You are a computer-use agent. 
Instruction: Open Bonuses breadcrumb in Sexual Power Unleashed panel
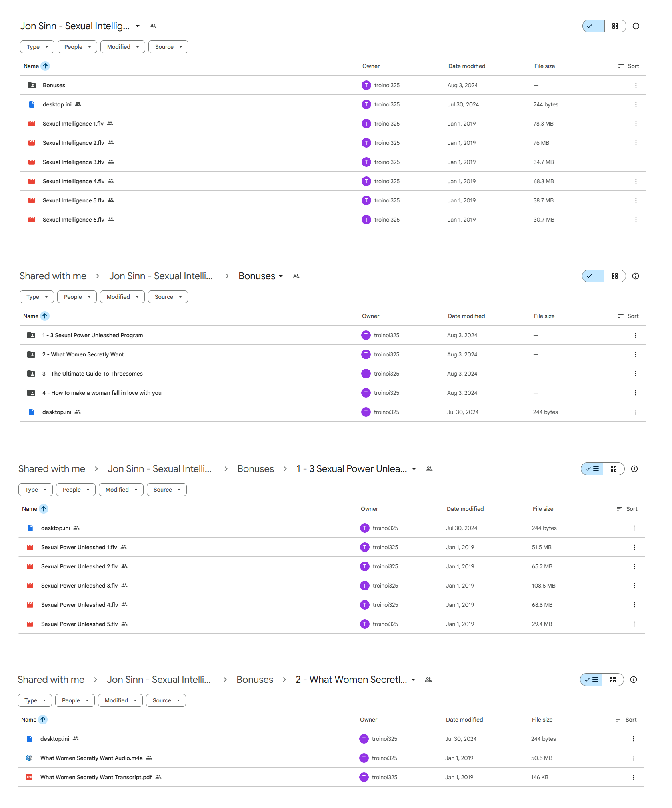[256, 469]
